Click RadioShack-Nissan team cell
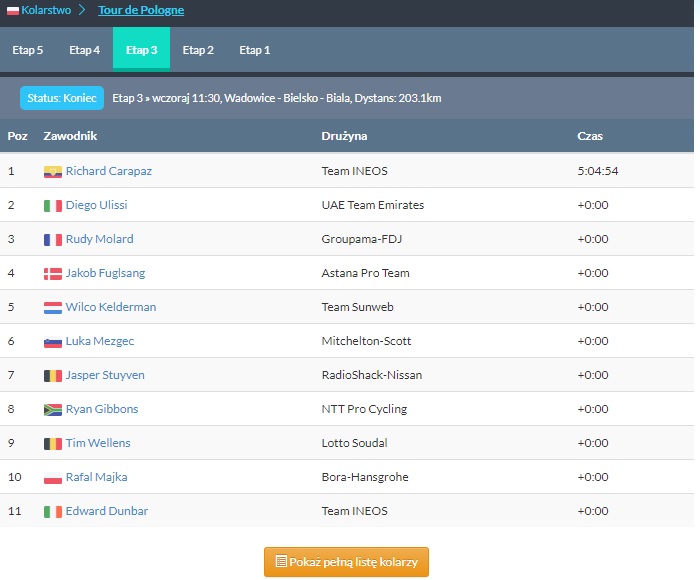 [372, 375]
